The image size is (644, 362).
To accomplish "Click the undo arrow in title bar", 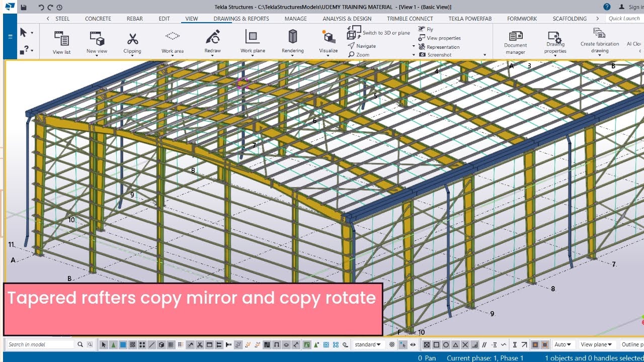I will tap(41, 7).
